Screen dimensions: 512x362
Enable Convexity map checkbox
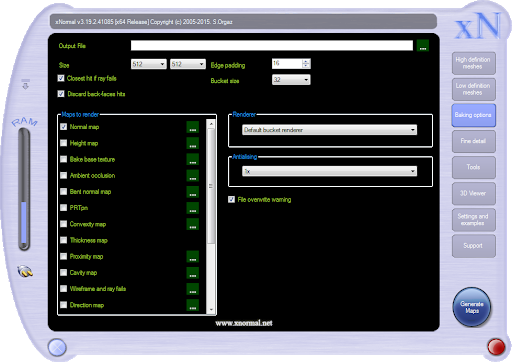(63, 224)
